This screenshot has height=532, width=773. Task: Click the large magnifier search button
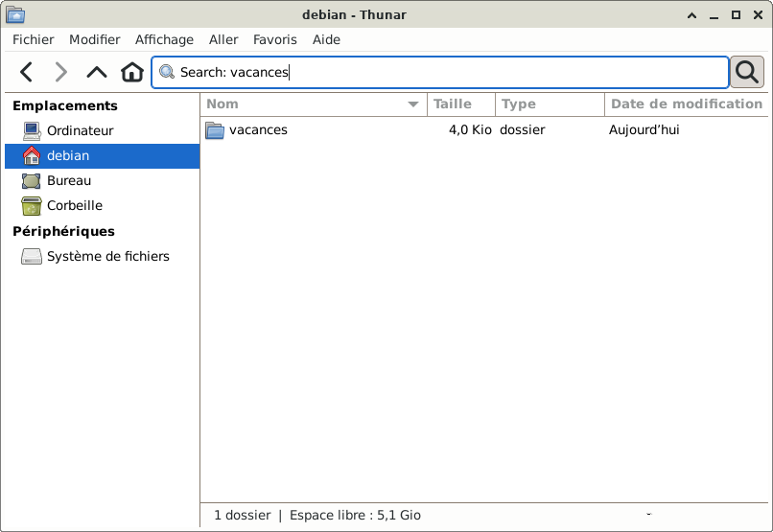pyautogui.click(x=747, y=72)
